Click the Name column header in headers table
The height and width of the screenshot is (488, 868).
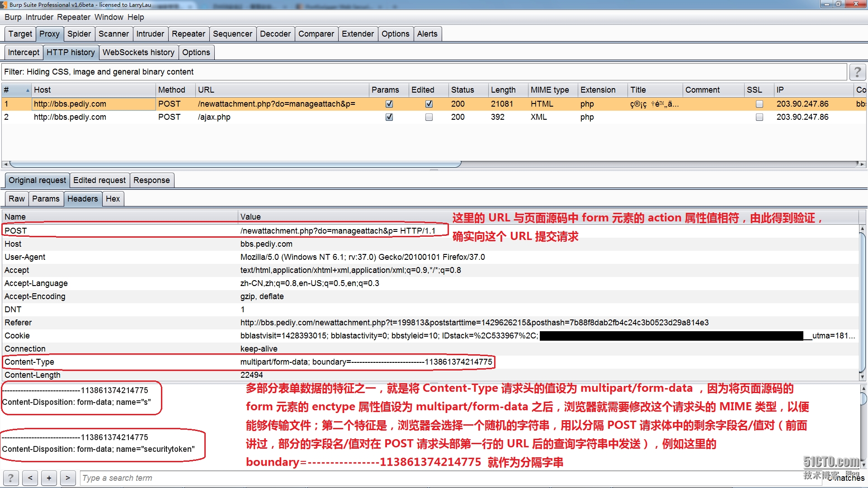click(x=120, y=217)
